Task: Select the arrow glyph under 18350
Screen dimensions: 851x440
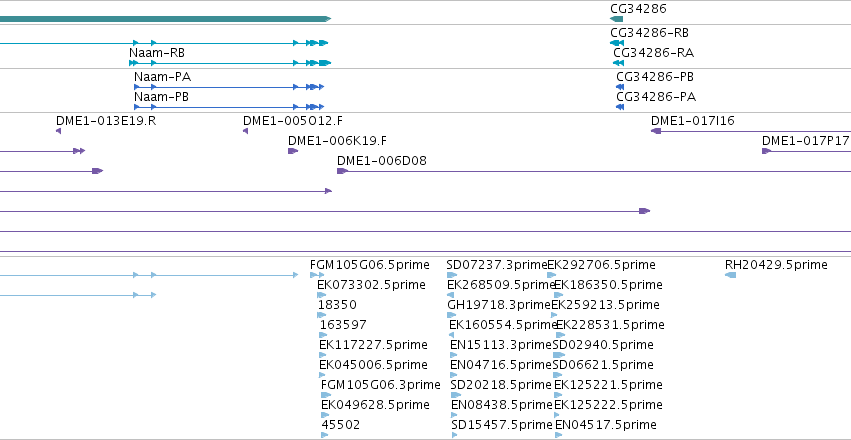Action: pos(322,315)
